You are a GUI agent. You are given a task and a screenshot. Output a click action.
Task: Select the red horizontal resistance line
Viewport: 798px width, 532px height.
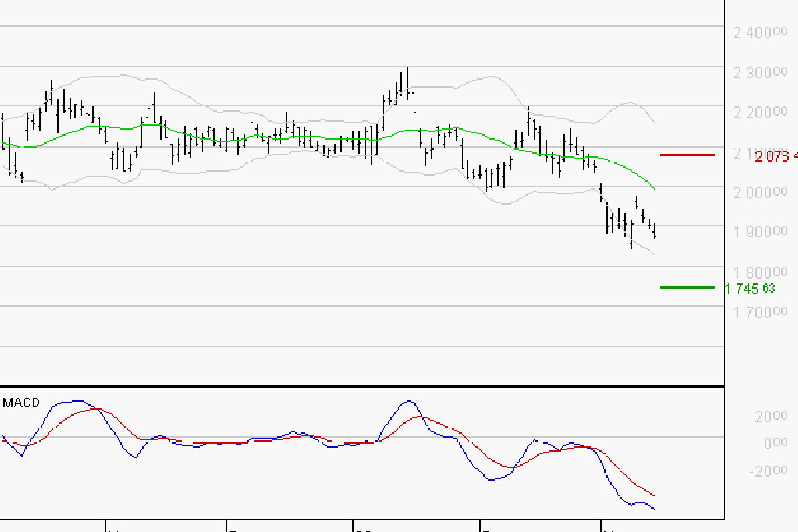coord(688,155)
